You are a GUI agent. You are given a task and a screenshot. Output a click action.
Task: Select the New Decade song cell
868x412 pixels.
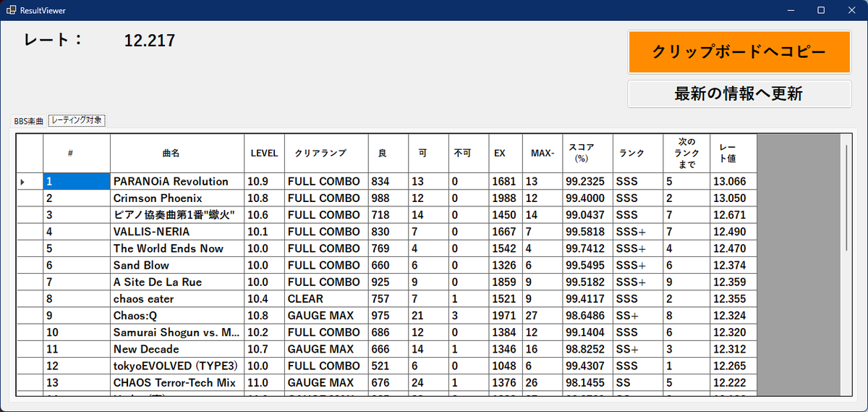(x=177, y=349)
